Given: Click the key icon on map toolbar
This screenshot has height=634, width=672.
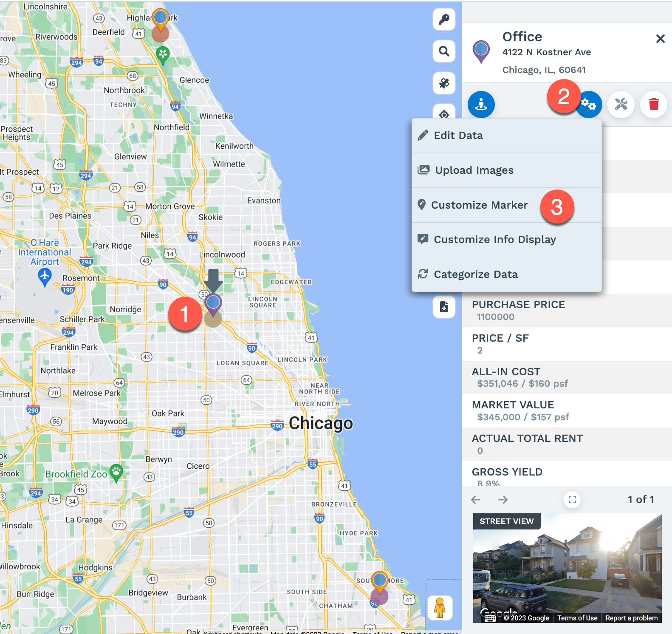Looking at the screenshot, I should click(x=444, y=19).
